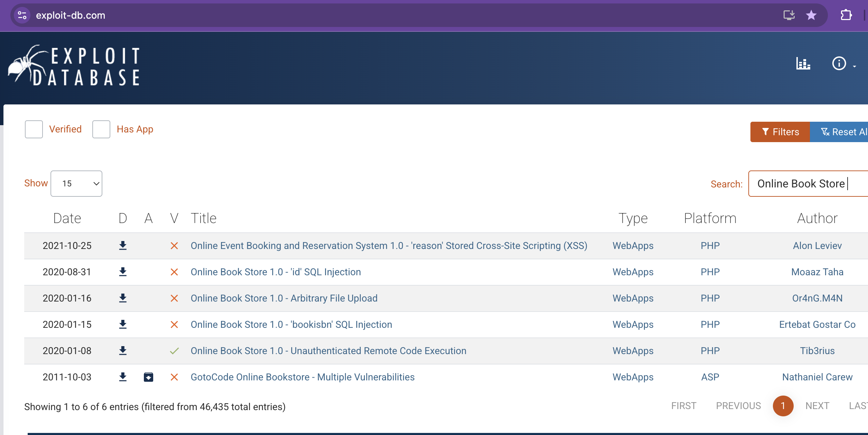Download GotoCode Online Bookstore vulnerable app
868x435 pixels.
[x=148, y=377]
